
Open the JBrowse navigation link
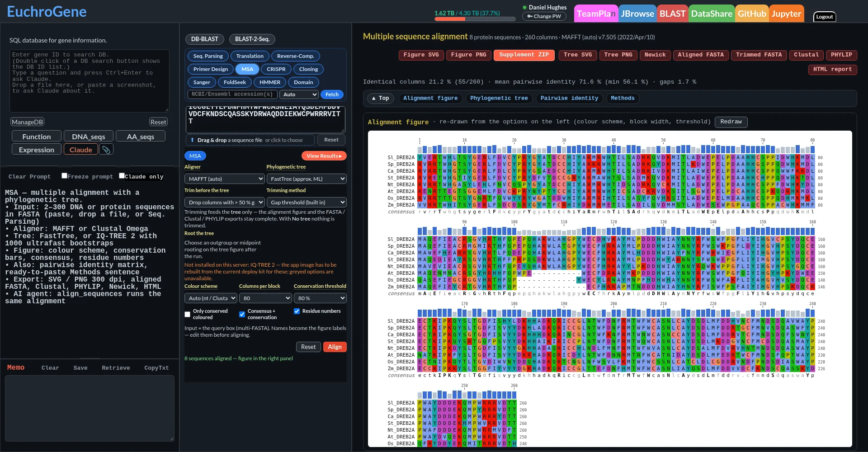637,14
